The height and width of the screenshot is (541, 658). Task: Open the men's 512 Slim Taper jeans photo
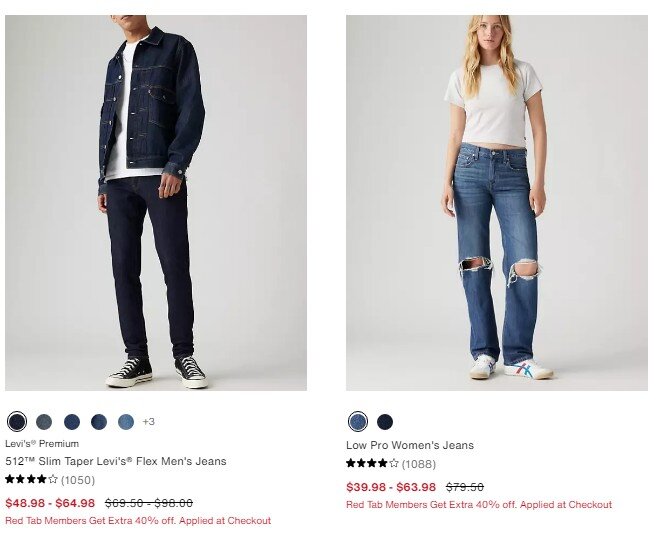[x=156, y=203]
